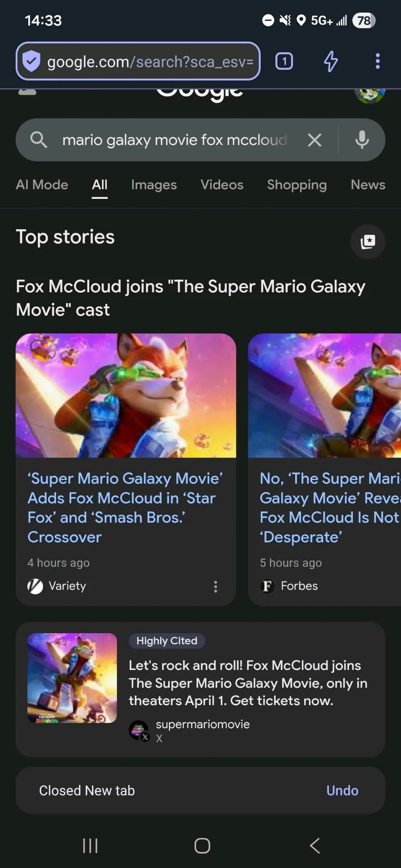
Task: Open the Top stories collection icon
Action: pyautogui.click(x=368, y=242)
